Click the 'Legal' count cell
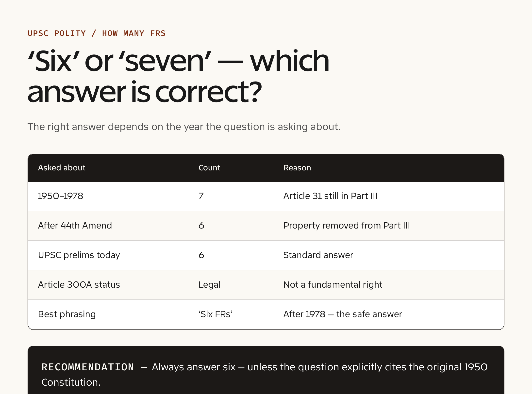The width and height of the screenshot is (532, 394). [209, 285]
